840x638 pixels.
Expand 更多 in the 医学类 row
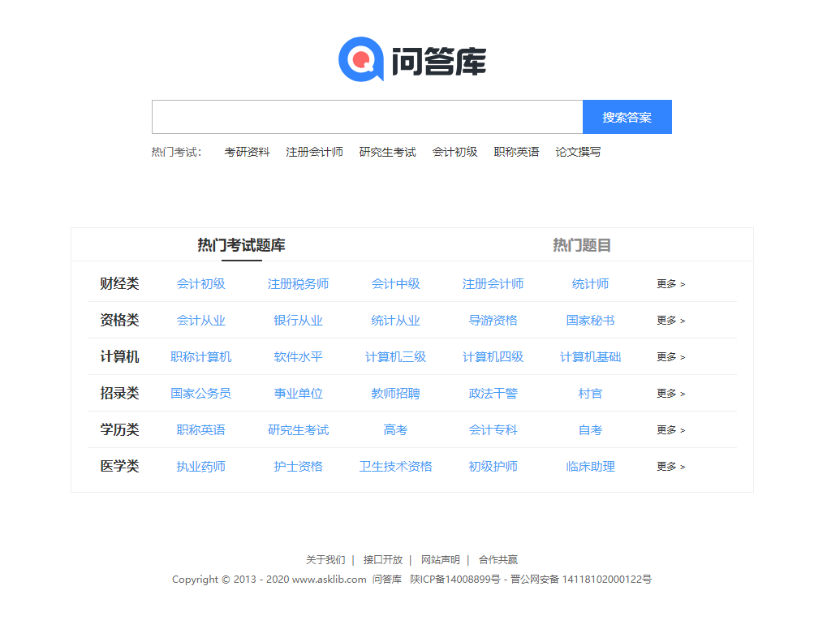pyautogui.click(x=671, y=467)
